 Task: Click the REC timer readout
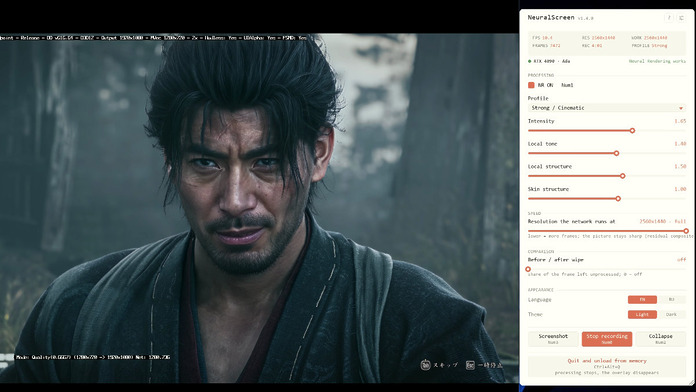pos(592,45)
